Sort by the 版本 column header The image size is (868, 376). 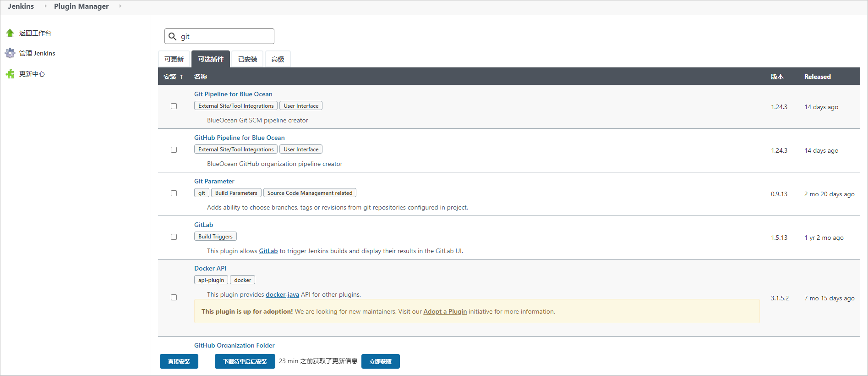click(777, 77)
